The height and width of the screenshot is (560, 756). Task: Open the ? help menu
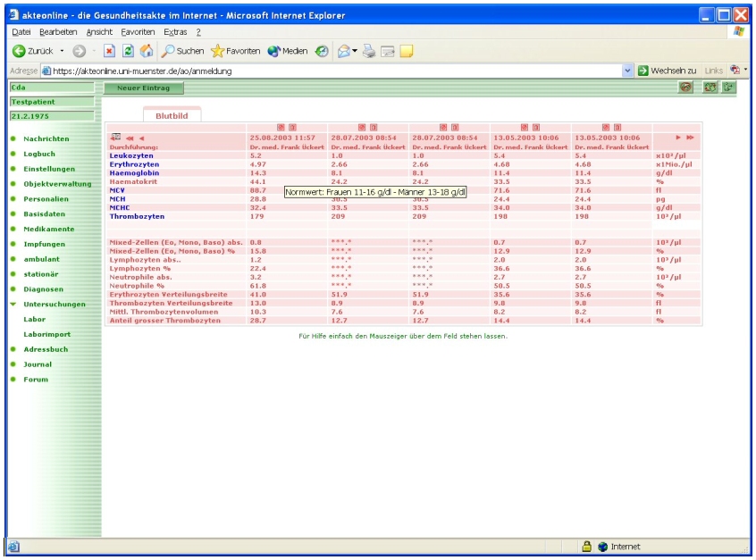(198, 32)
